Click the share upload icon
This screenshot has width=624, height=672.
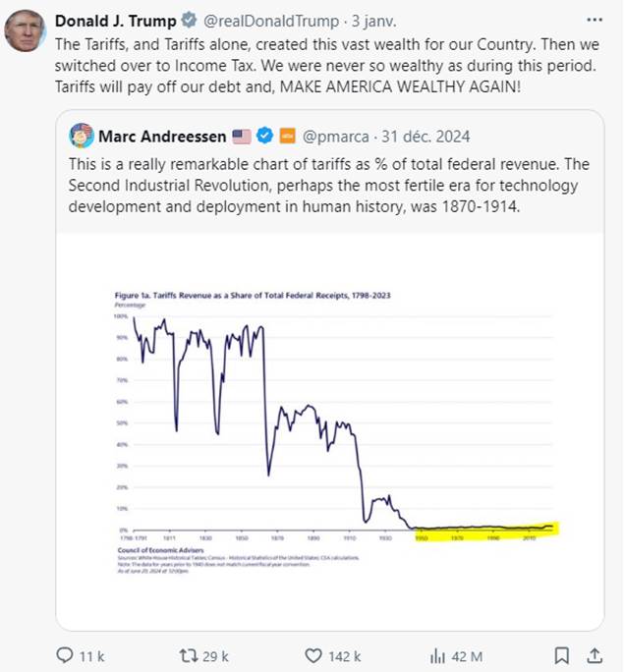(x=595, y=655)
